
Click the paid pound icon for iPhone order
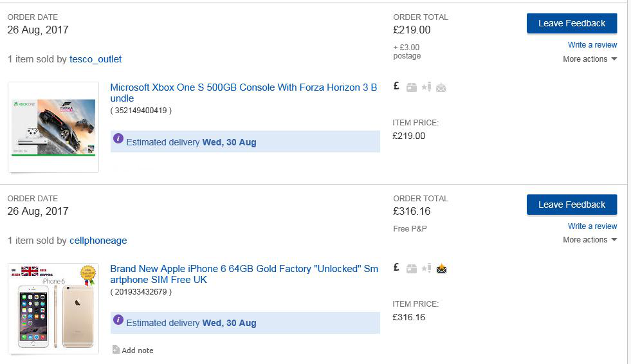tap(396, 268)
